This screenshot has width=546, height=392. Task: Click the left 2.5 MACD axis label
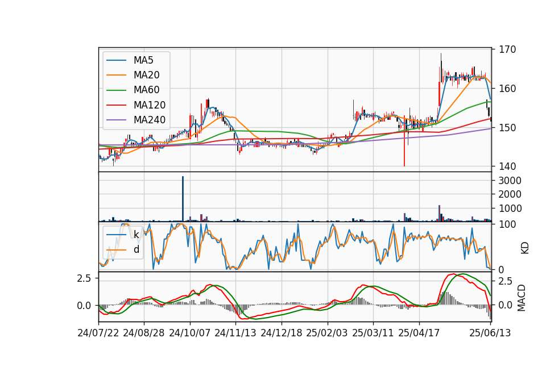click(x=84, y=278)
